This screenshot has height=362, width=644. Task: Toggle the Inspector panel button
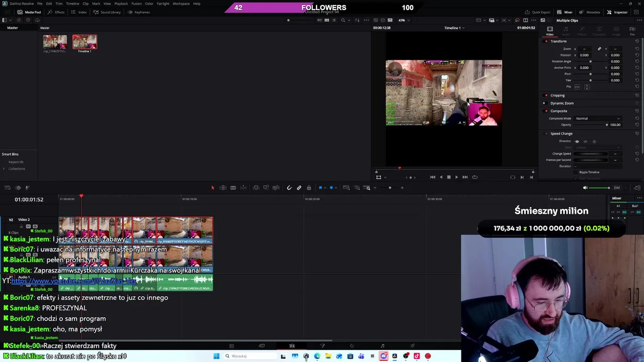[x=617, y=12]
